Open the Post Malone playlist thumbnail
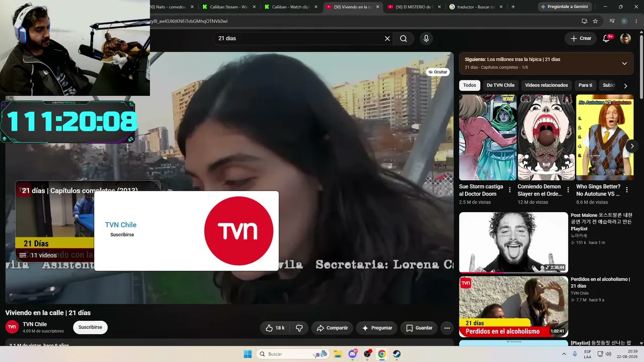The image size is (644, 362). pyautogui.click(x=514, y=242)
